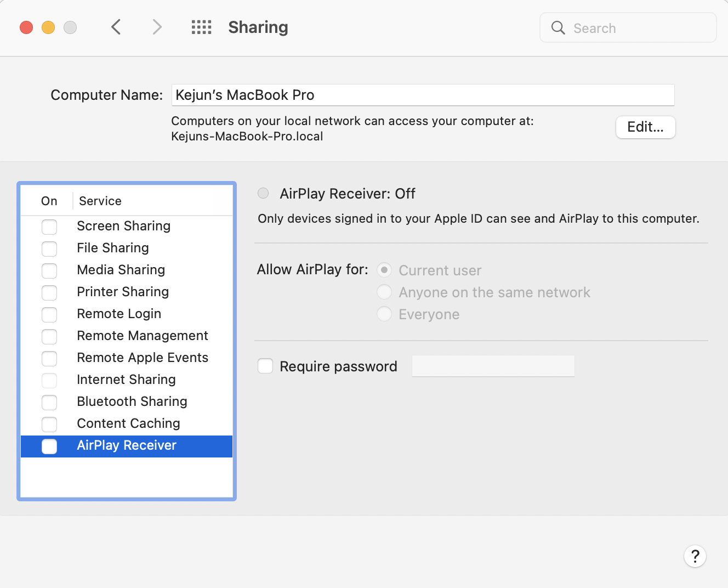Select the Current user radio option
The image size is (728, 588).
384,270
